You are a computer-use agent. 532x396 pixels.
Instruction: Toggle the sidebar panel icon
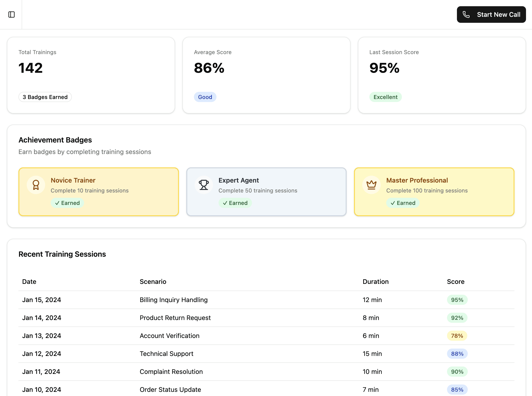(12, 15)
